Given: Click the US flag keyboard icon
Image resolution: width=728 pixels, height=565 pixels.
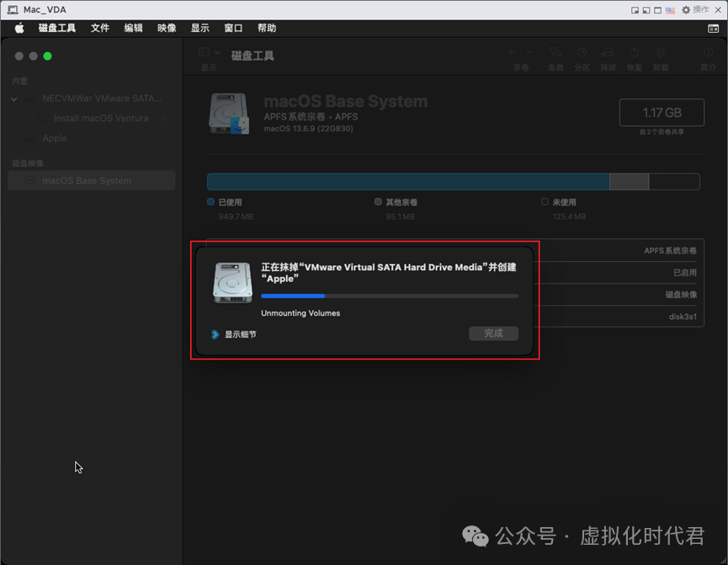Looking at the screenshot, I should click(x=670, y=10).
